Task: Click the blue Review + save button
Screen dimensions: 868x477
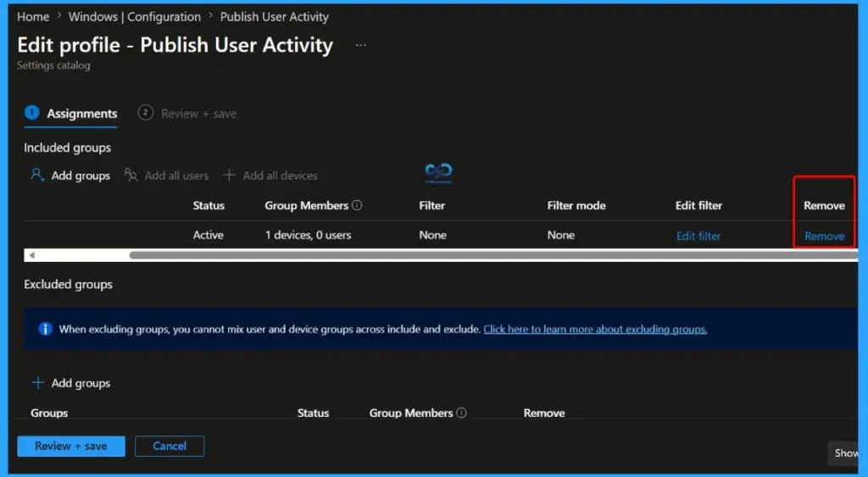Action: coord(71,446)
